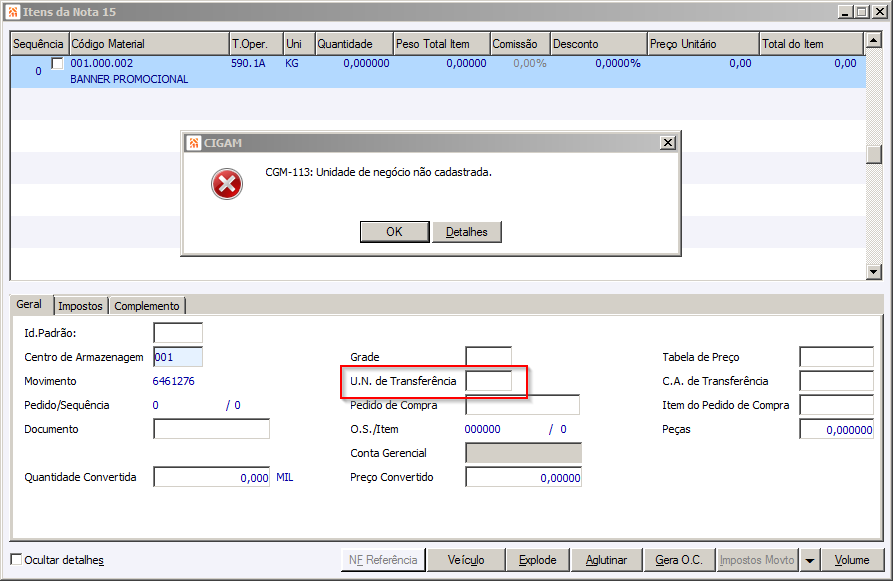
Task: Click the Documento input field
Action: tap(211, 429)
